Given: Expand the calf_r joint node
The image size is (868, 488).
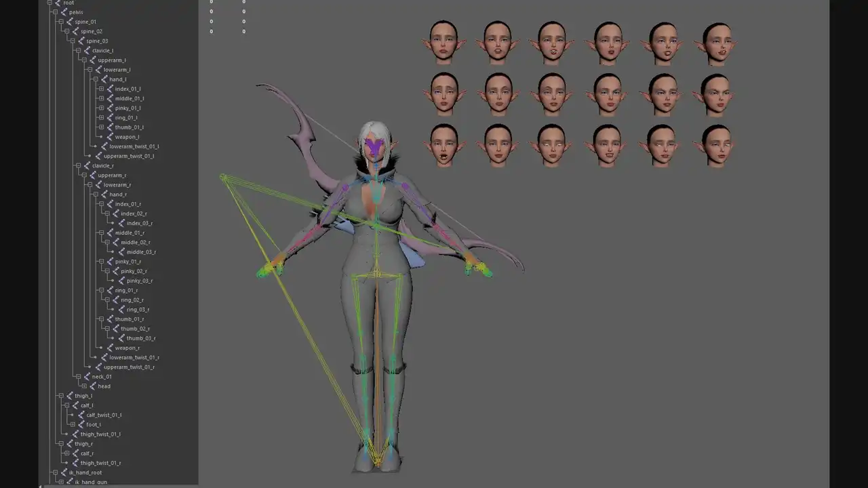Looking at the screenshot, I should tap(66, 453).
